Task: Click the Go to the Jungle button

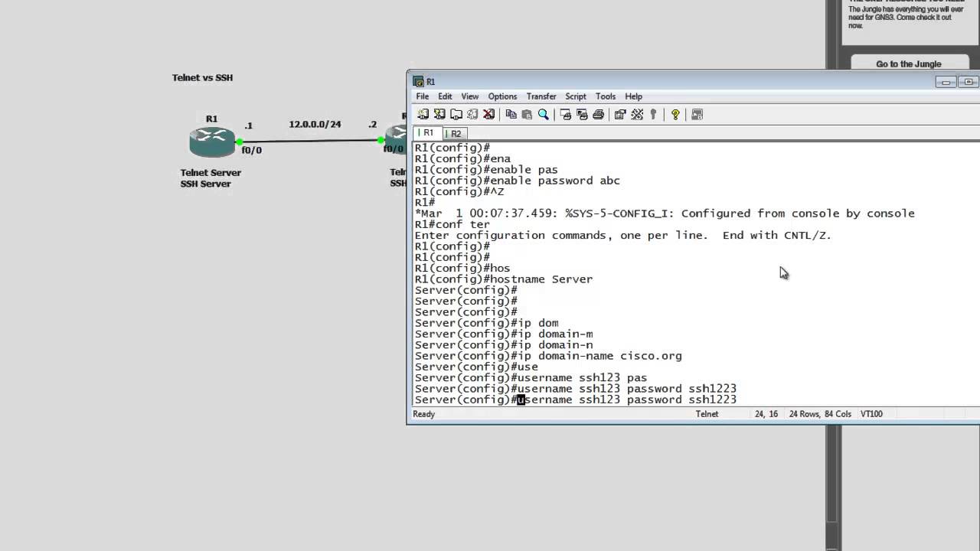Action: click(x=909, y=64)
